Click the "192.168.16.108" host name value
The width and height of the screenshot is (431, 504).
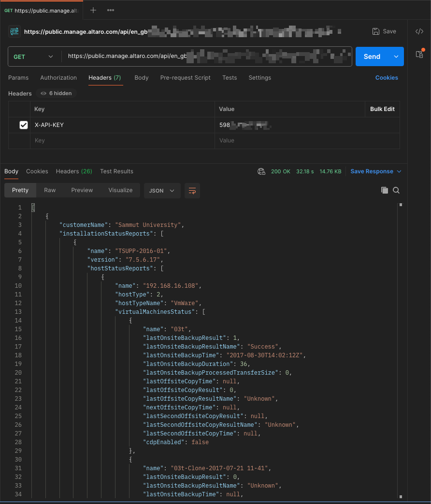click(x=171, y=286)
